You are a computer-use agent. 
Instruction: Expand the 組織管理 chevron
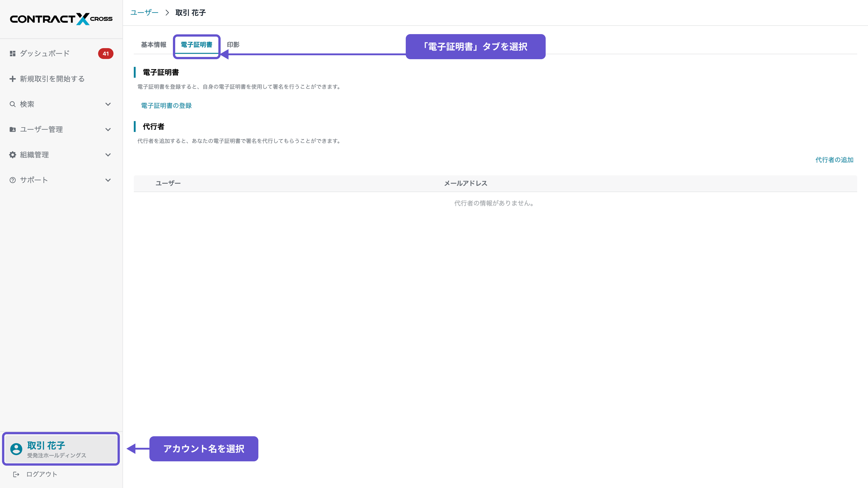pyautogui.click(x=108, y=155)
